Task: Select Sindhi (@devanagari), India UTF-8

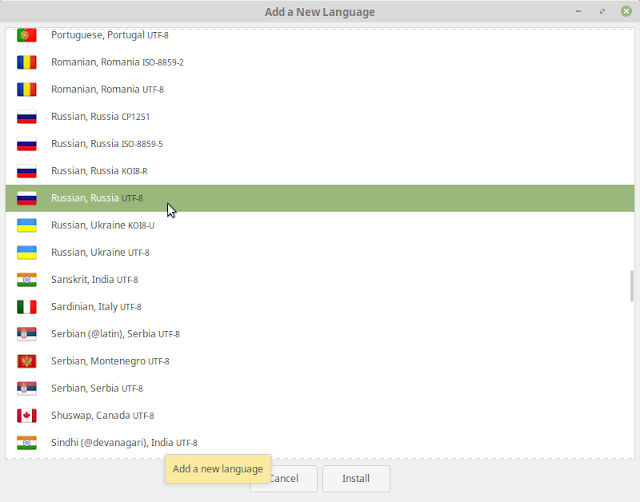Action: tap(320, 443)
